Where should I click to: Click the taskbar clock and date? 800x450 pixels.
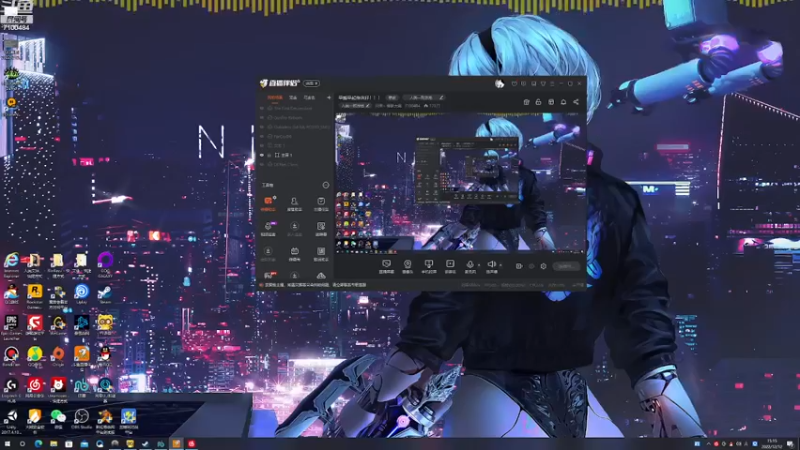pyautogui.click(x=772, y=444)
